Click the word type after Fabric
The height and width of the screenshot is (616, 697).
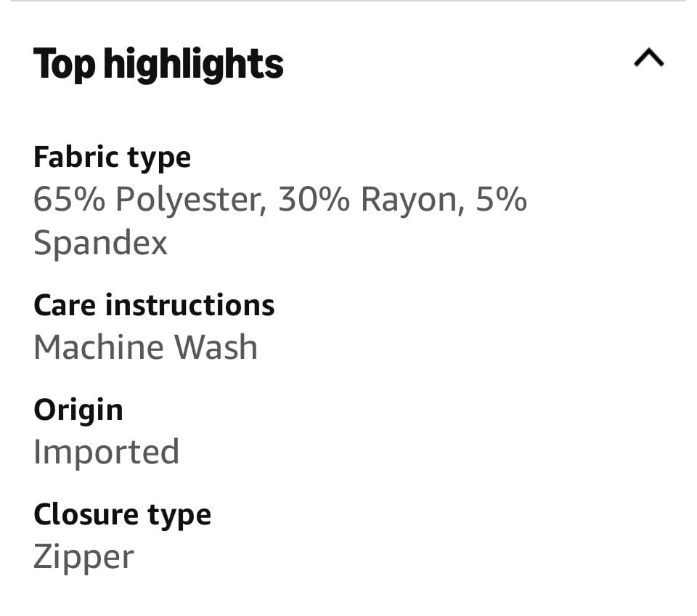[159, 159]
